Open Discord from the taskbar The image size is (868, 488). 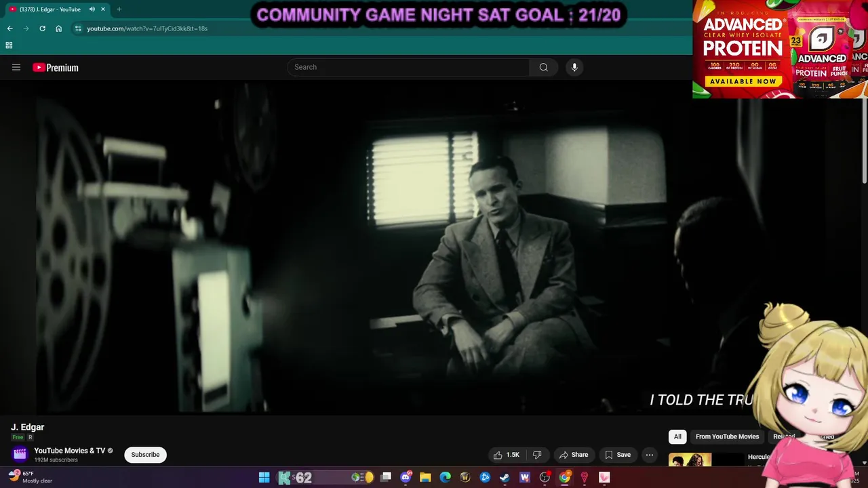[x=406, y=478]
